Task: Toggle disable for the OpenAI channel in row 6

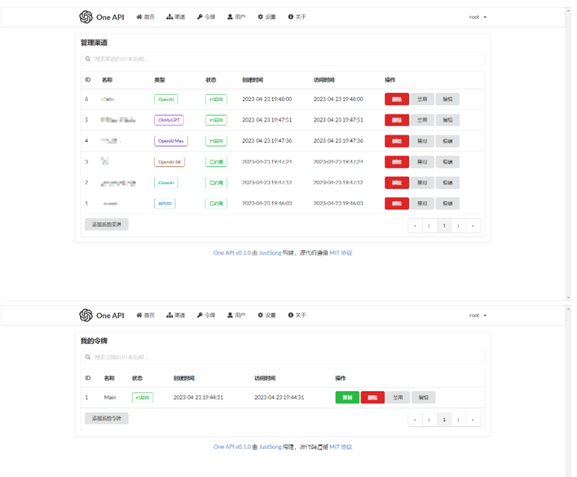Action: [x=422, y=99]
